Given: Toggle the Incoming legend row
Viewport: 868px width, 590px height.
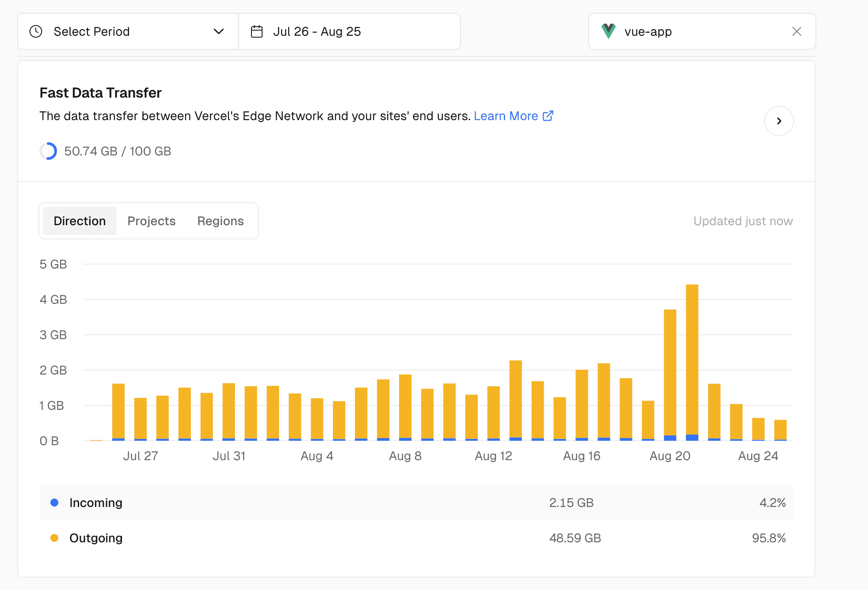Looking at the screenshot, I should (x=416, y=503).
